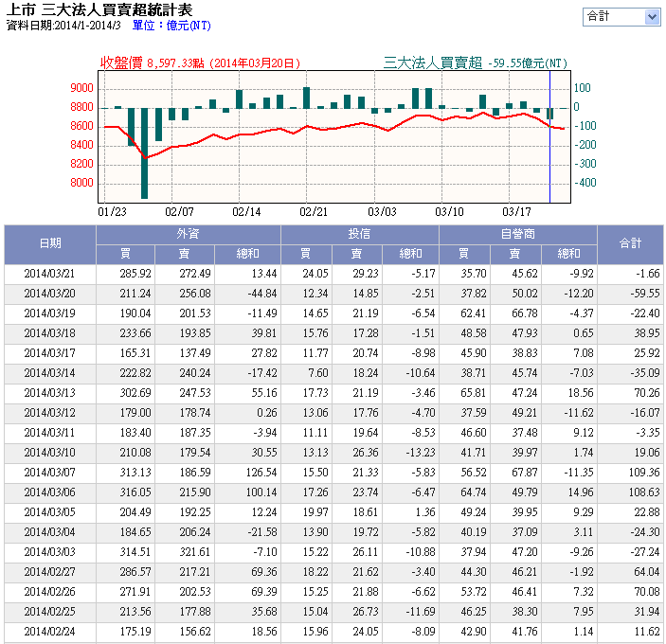
Task: Select the 2014/03/21 date cell
Action: (x=49, y=274)
